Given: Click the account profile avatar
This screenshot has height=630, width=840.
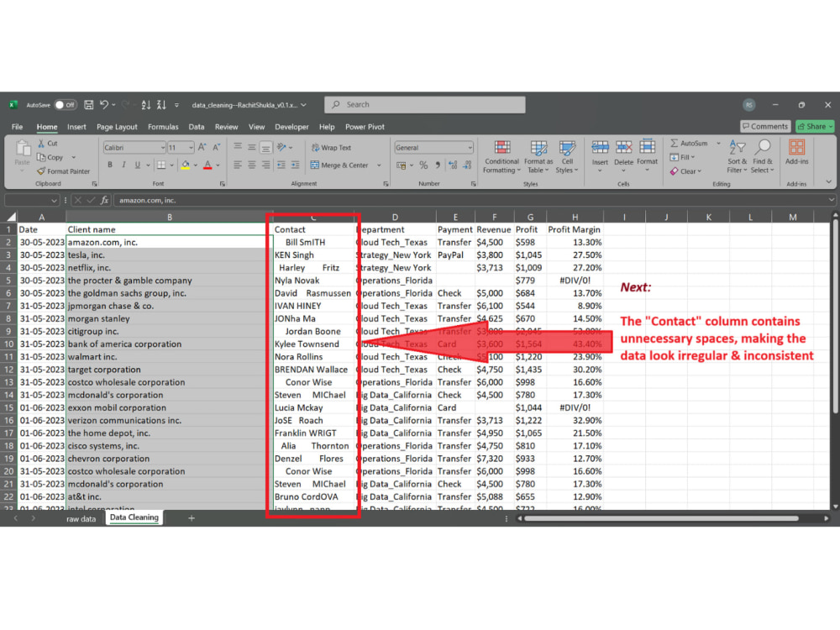Looking at the screenshot, I should [749, 105].
